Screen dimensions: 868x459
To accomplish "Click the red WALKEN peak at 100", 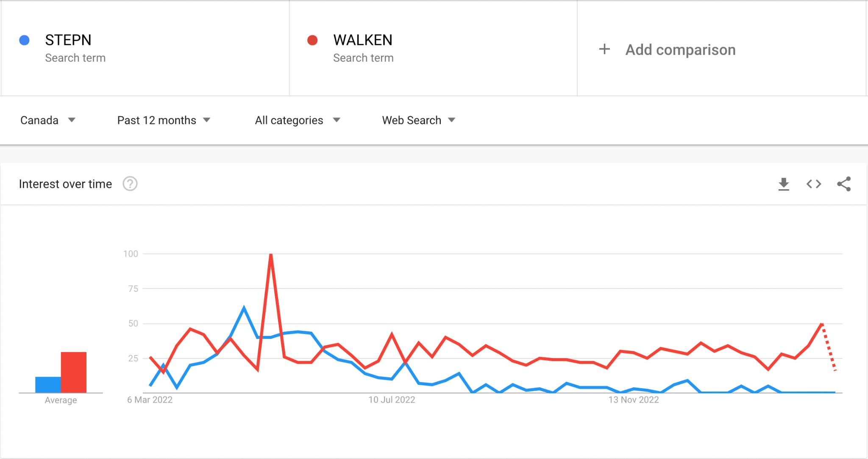I will click(270, 255).
